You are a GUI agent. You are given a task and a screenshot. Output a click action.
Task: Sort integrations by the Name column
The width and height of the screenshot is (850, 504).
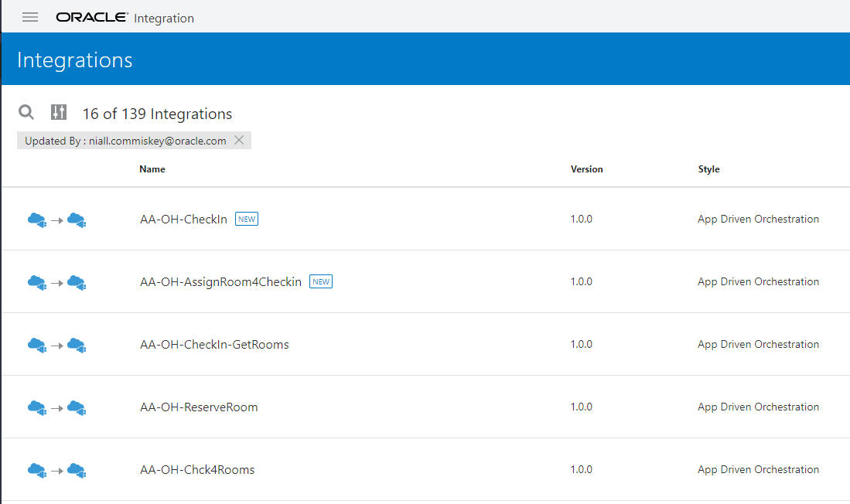[152, 169]
